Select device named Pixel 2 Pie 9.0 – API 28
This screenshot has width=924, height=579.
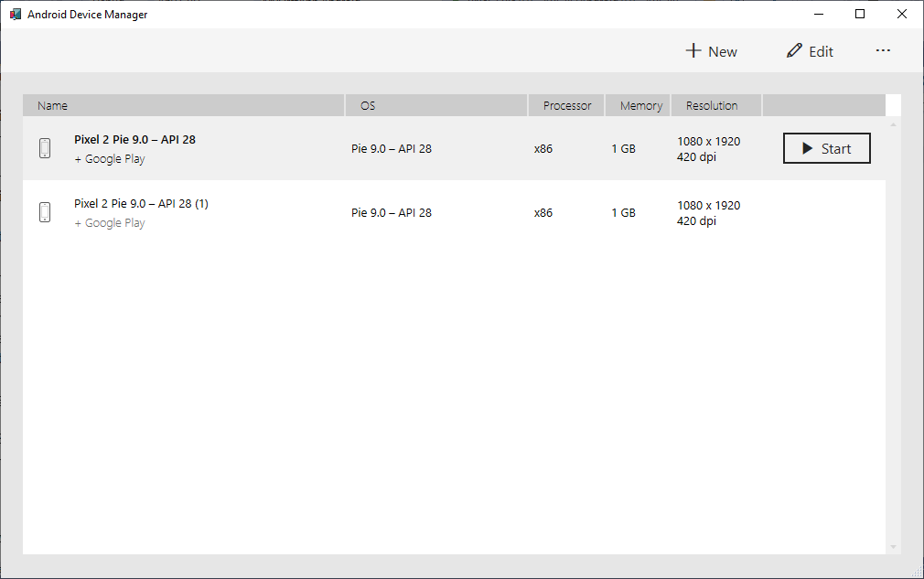tap(135, 140)
